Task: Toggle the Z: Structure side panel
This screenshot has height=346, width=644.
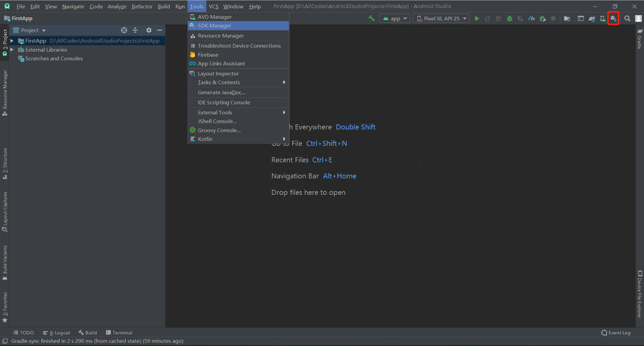Action: 5,164
